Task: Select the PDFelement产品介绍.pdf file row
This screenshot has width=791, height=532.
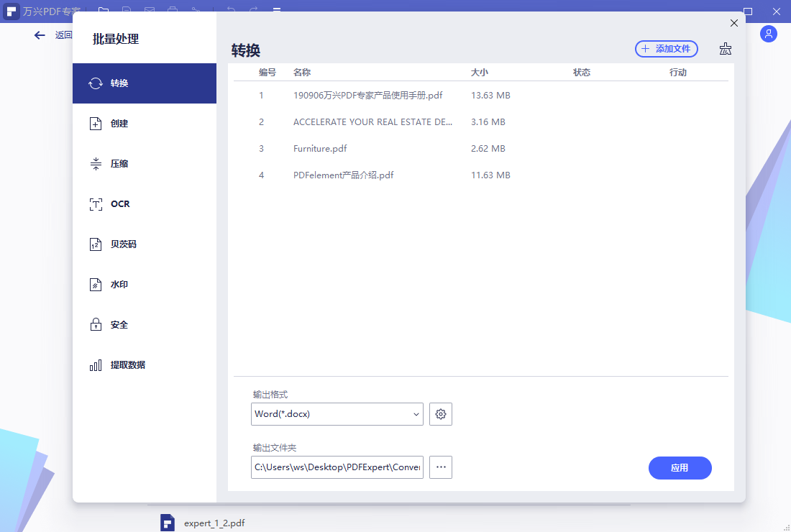Action: (x=343, y=175)
